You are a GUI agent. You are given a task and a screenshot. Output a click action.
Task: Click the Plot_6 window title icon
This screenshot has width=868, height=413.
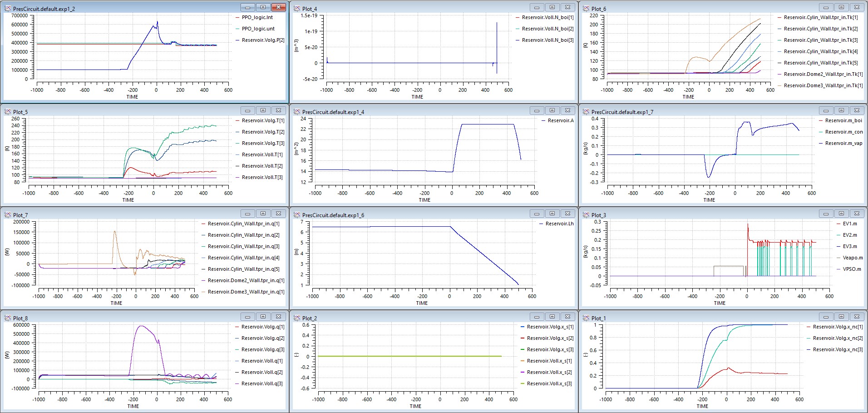[x=586, y=9]
